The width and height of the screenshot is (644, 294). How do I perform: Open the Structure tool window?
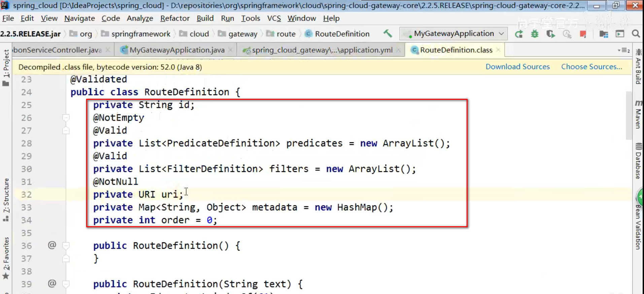[x=6, y=200]
